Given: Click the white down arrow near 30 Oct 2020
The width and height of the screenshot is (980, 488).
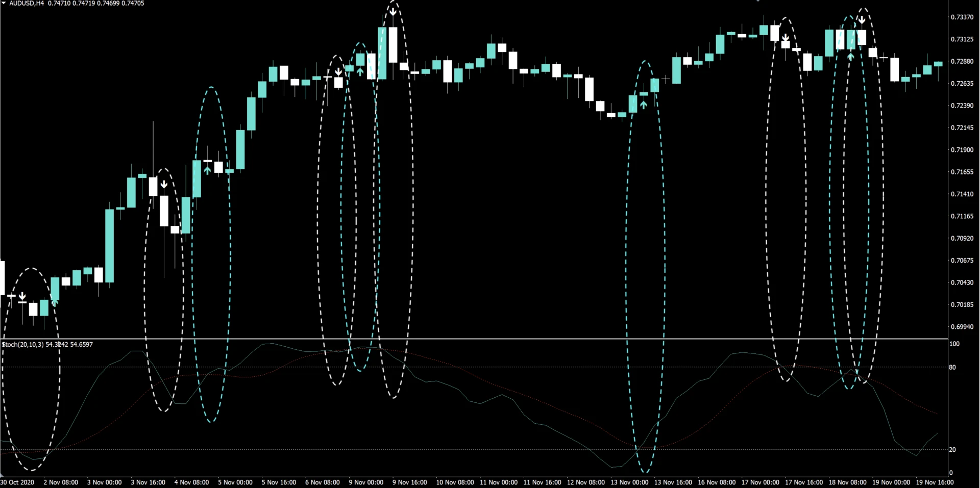Looking at the screenshot, I should [22, 296].
